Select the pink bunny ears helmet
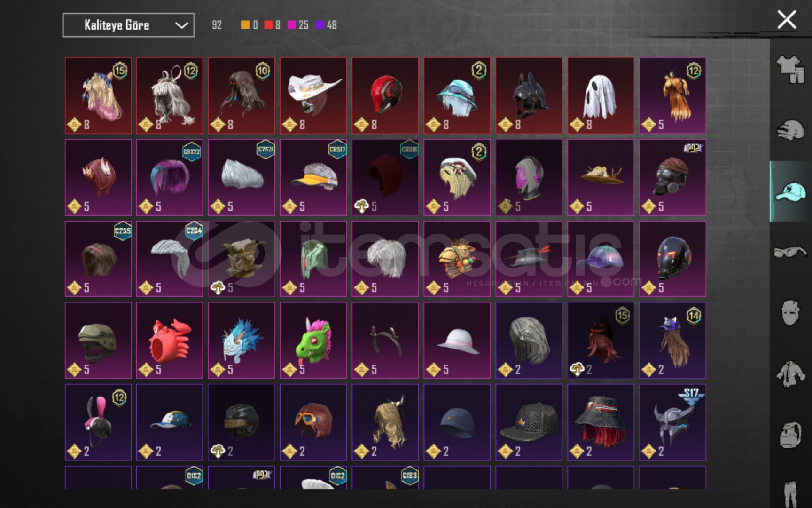 click(98, 422)
